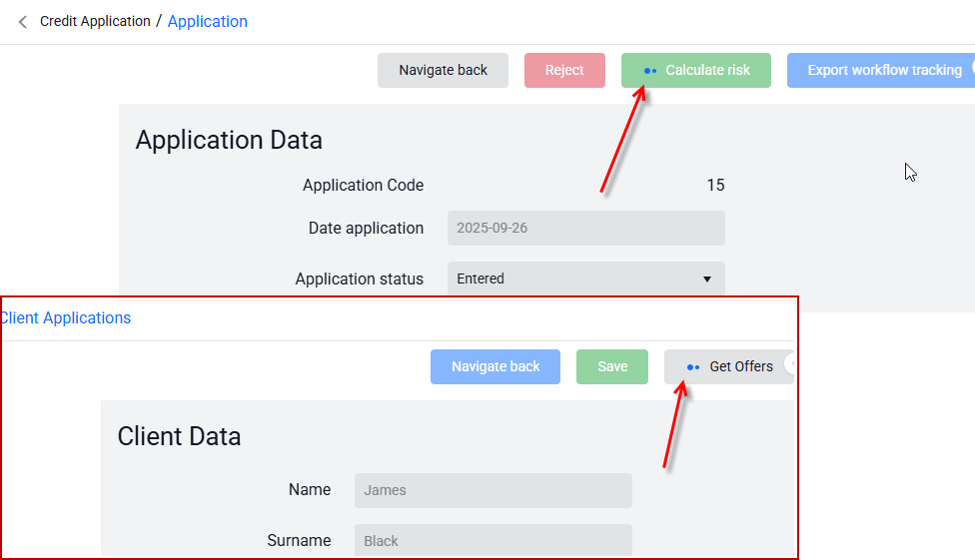Click the Application Code label
The height and width of the screenshot is (560, 975).
tap(364, 186)
